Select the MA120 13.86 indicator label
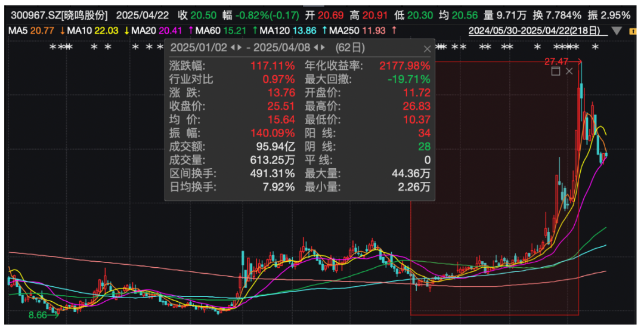644x331 pixels. (x=289, y=30)
